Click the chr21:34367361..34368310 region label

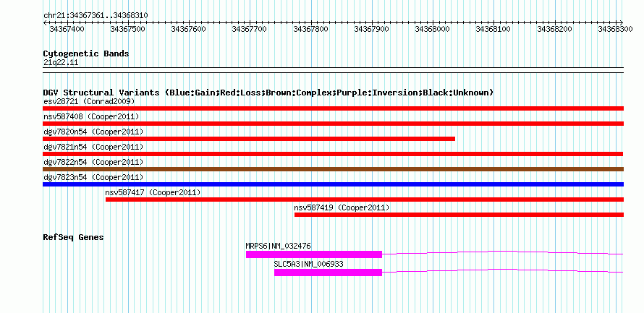coord(96,15)
